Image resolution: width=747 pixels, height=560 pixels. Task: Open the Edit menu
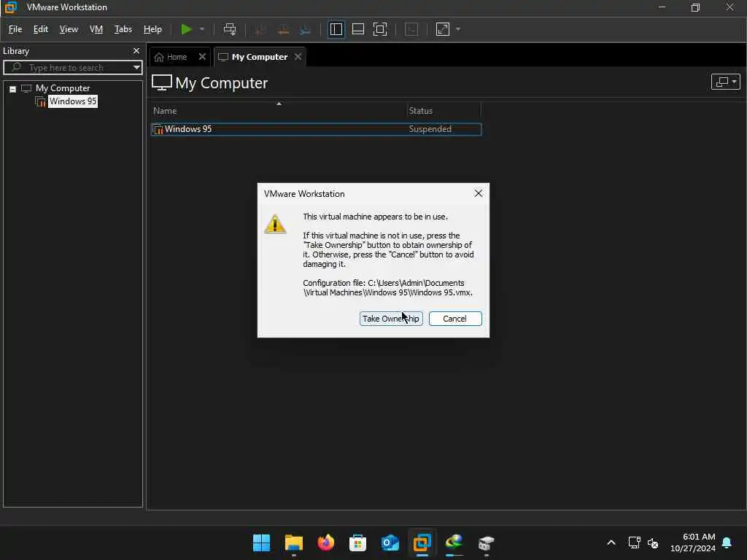pyautogui.click(x=41, y=29)
